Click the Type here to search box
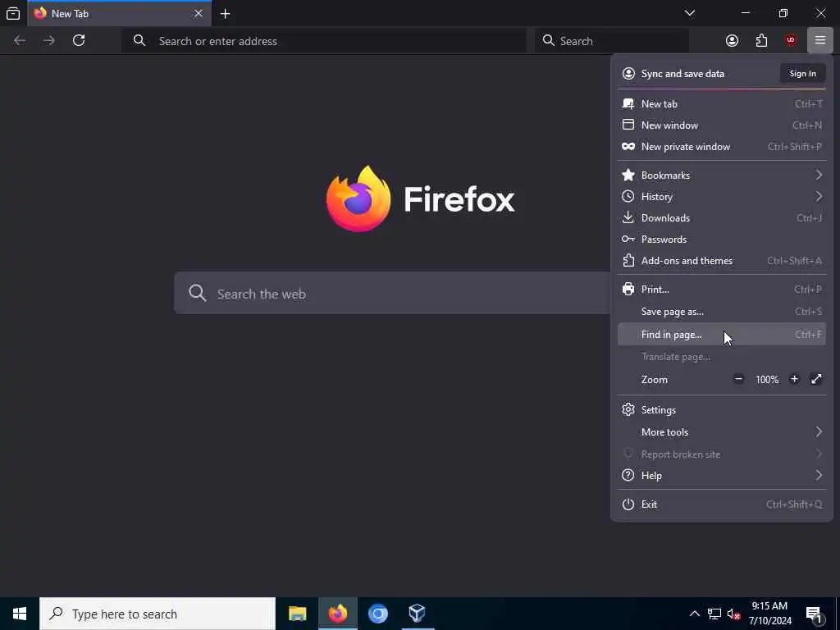Viewport: 840px width, 630px height. tap(157, 614)
